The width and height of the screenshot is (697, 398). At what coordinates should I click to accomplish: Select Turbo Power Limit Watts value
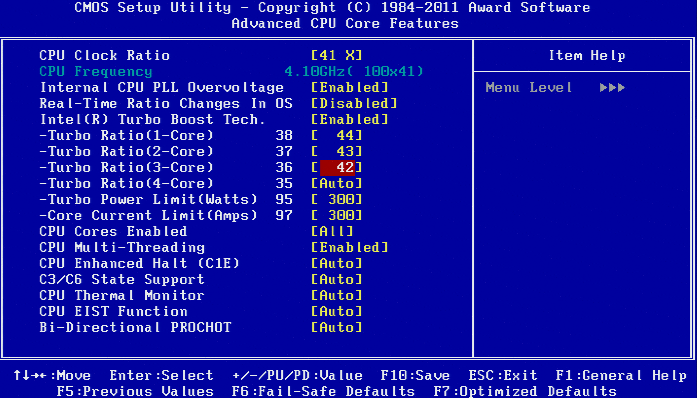[336, 200]
